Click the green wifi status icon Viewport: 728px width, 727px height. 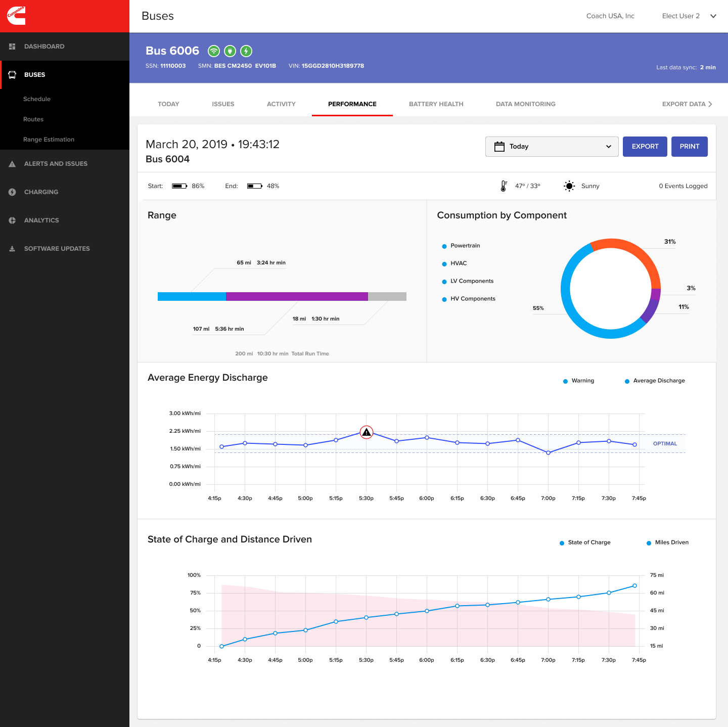pos(214,51)
